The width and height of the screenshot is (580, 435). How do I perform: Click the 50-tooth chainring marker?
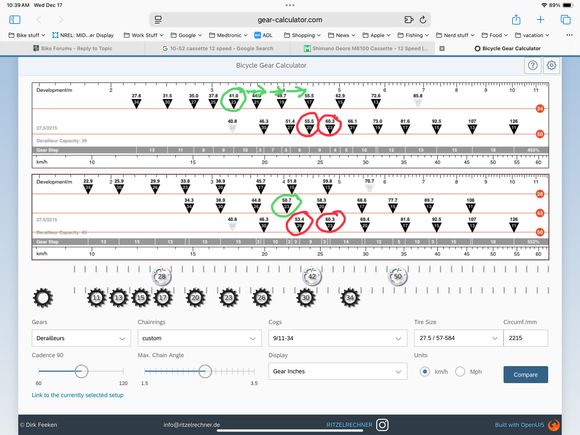(398, 276)
